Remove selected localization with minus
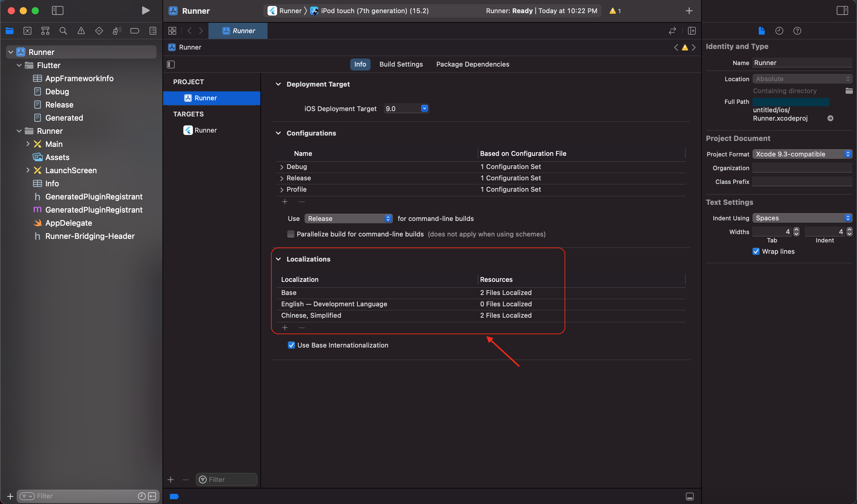857x504 pixels. coord(301,328)
